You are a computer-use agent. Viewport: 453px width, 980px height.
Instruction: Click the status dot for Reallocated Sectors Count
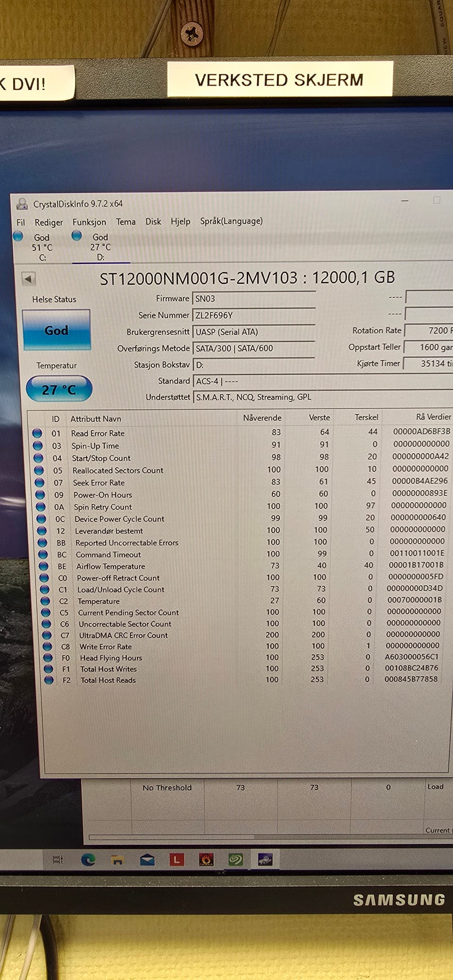[x=39, y=470]
